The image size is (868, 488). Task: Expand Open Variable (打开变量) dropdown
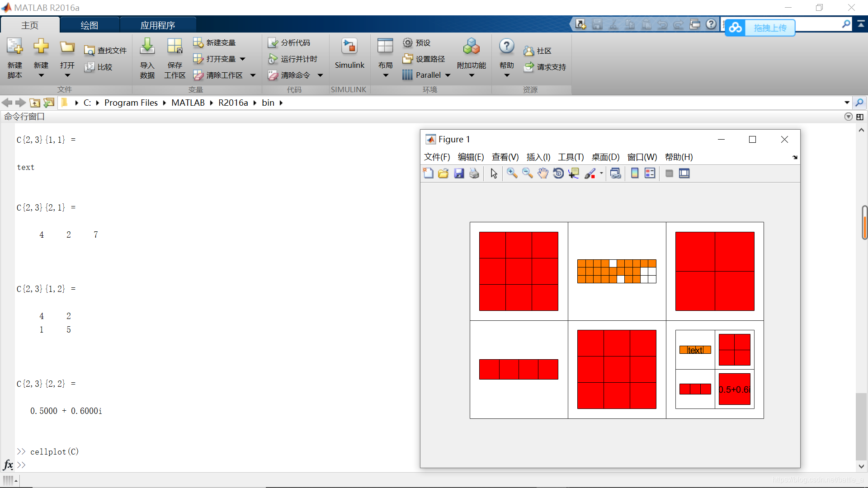(243, 59)
